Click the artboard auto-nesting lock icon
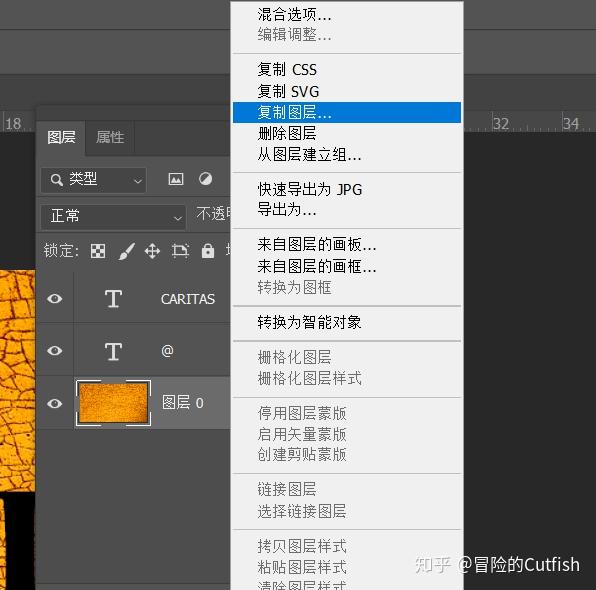596x590 pixels. 180,251
